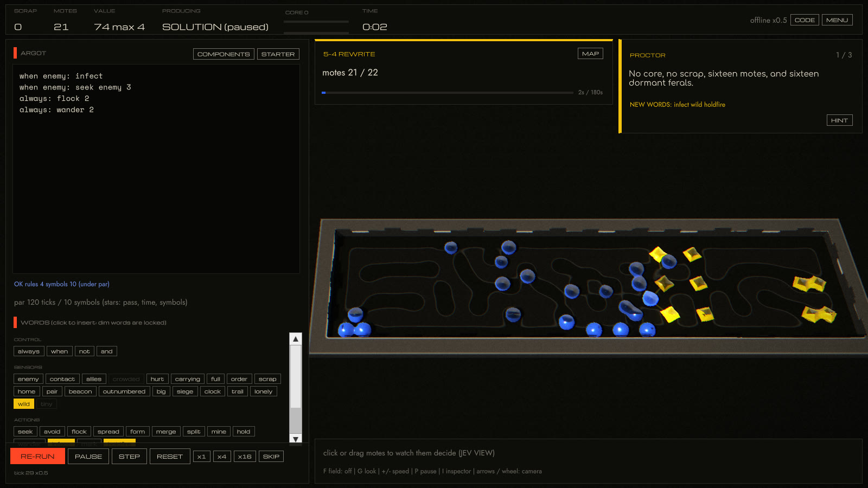Insert the highlighted 'wild' sensor word

coord(24,404)
